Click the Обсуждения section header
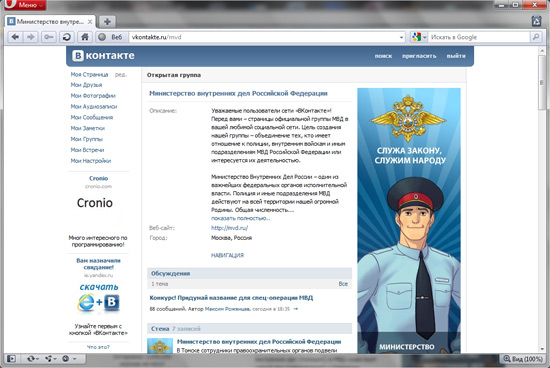This screenshot has height=368, width=550. [249, 273]
